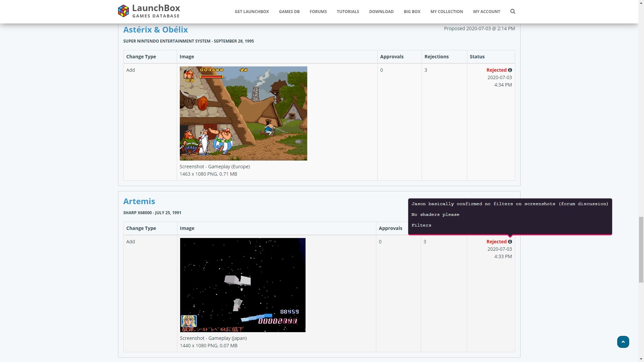Click the Artemis Rejected status label
Image resolution: width=644 pixels, height=362 pixels.
point(496,242)
